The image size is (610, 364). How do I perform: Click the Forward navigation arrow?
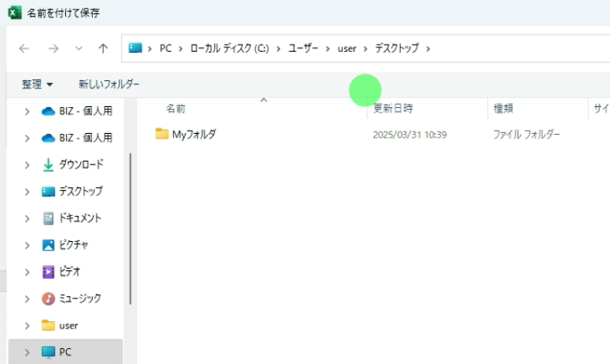54,49
